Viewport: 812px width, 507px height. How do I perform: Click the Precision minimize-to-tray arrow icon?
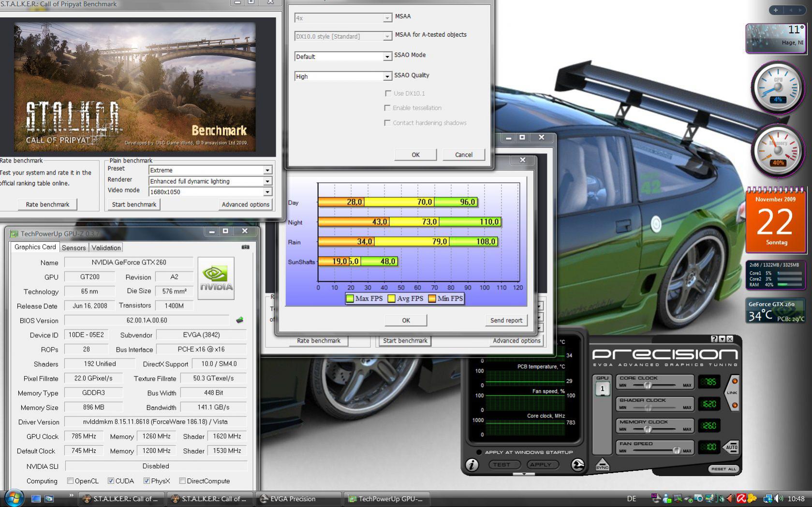pyautogui.click(x=722, y=339)
